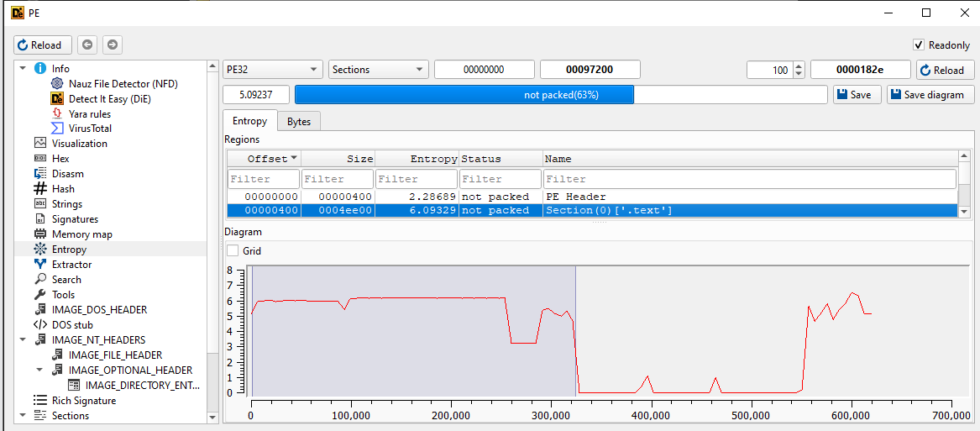
Task: Click the 00000000 offset field
Action: click(x=485, y=70)
